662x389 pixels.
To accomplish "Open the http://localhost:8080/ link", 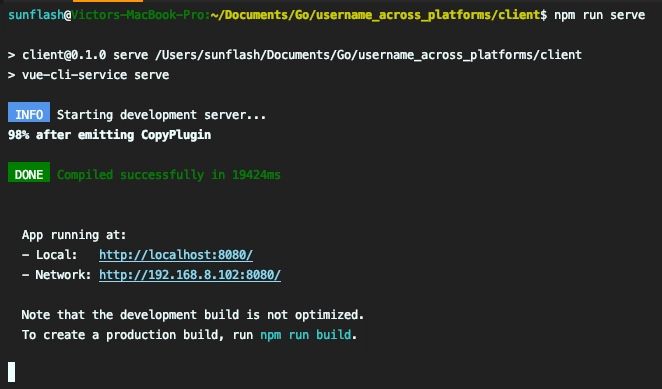I will [x=176, y=255].
